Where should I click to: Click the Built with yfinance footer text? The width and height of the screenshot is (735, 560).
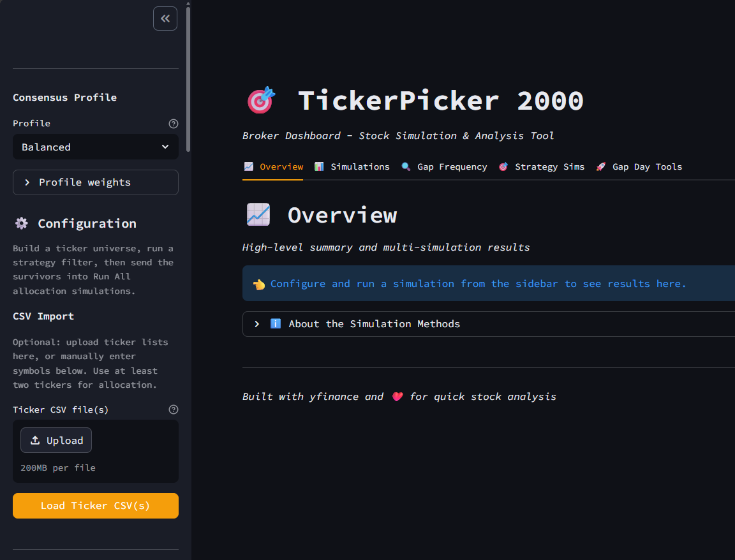coord(399,397)
